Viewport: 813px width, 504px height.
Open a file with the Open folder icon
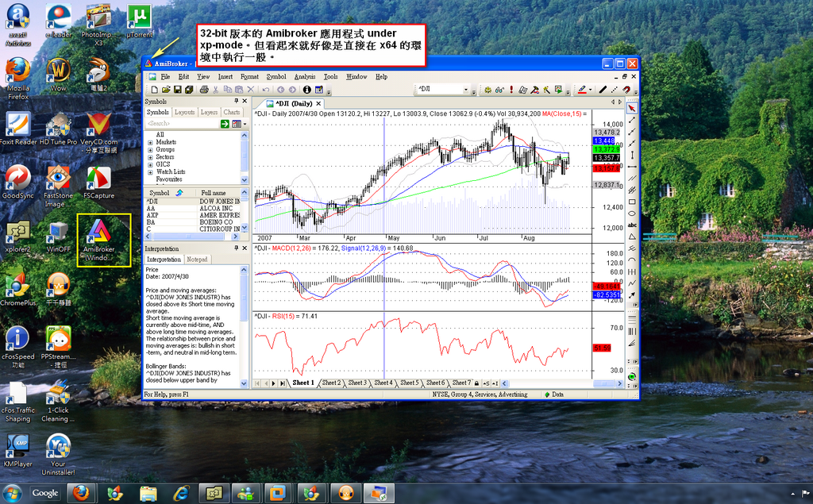tap(166, 90)
